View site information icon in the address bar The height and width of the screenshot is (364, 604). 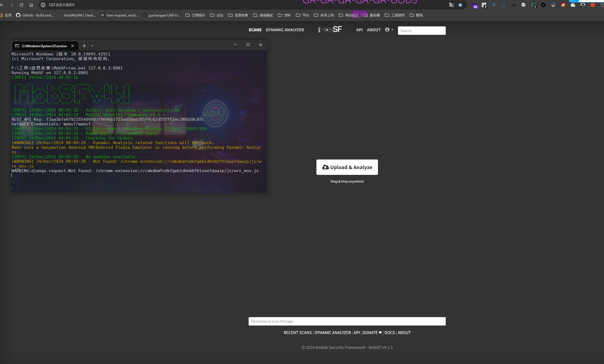coord(43,5)
